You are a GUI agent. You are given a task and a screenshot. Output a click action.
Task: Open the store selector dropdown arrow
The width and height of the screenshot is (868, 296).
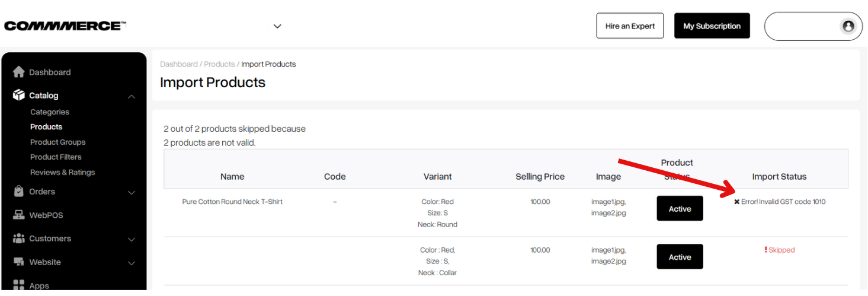point(277,26)
